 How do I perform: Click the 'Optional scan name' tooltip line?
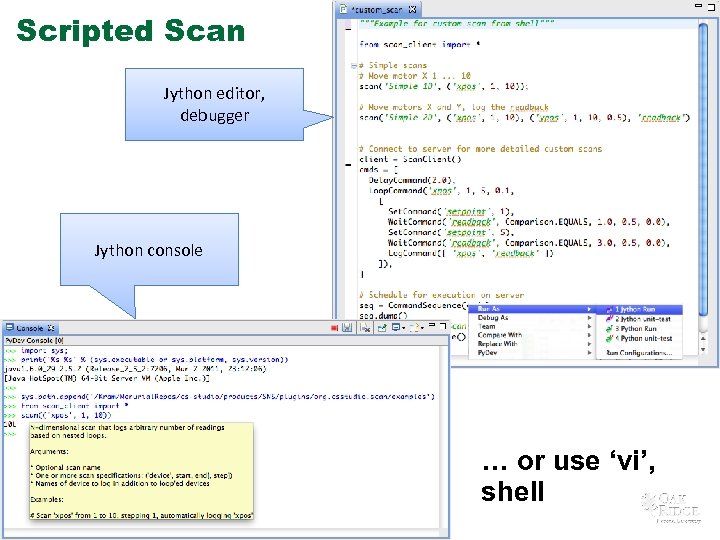[65, 467]
